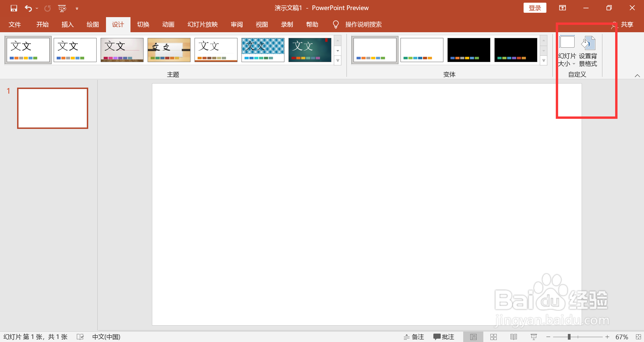Open the 幻灯片放映 tab

203,25
